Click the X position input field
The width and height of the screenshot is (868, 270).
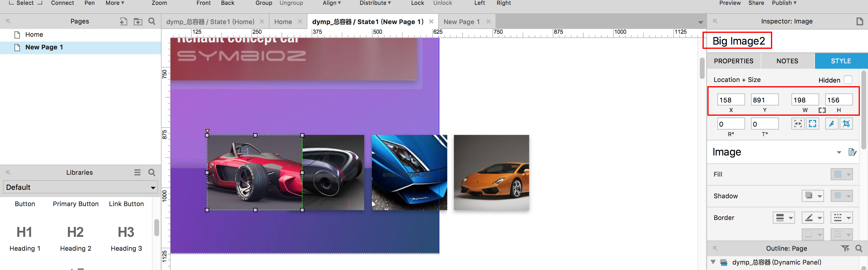[x=731, y=100]
